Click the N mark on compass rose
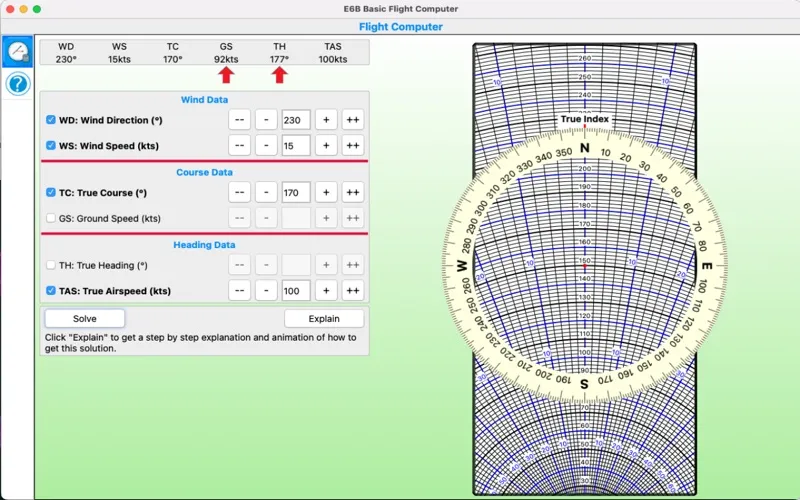Viewport: 800px width, 500px height. [x=585, y=148]
